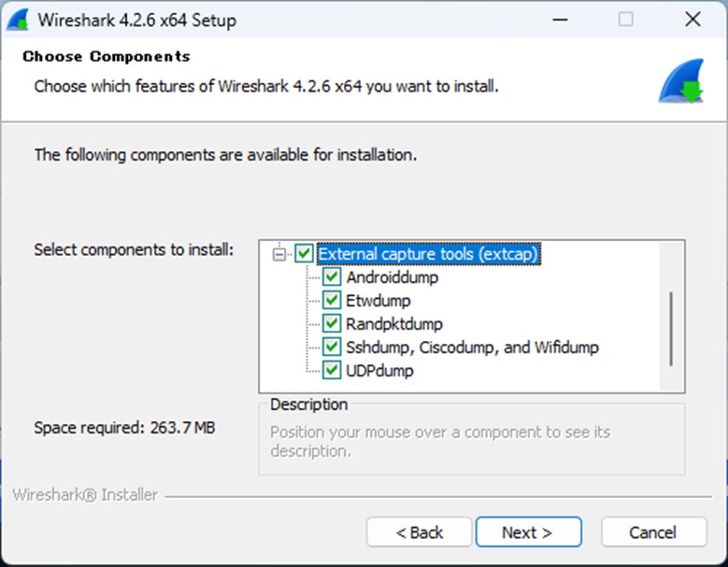
Task: Go back with the < Back button
Action: click(x=420, y=532)
